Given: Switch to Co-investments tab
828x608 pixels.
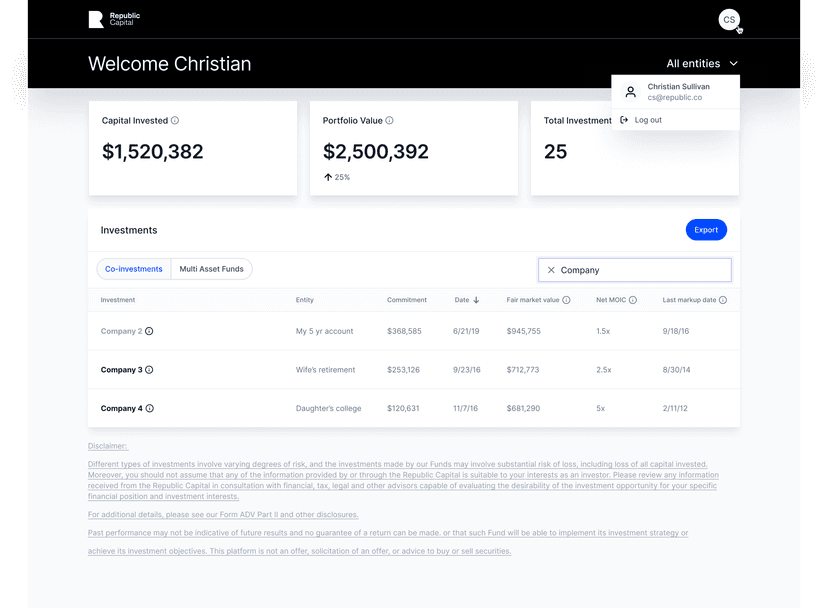Looking at the screenshot, I should coord(134,269).
